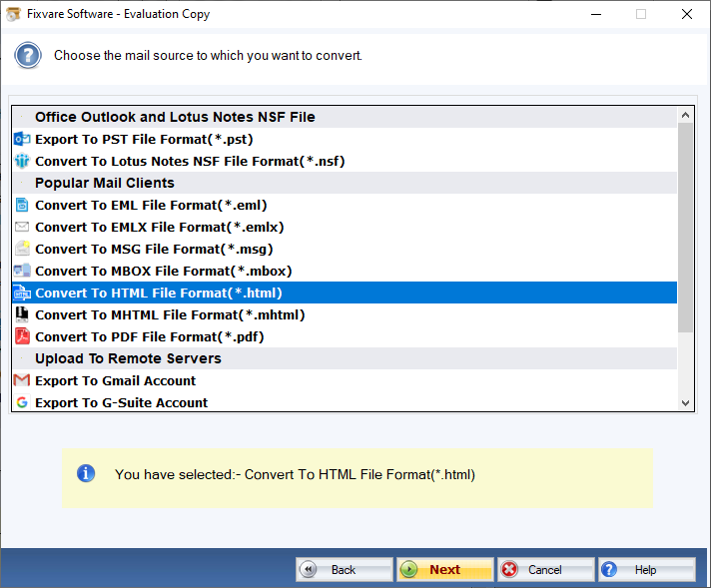Image resolution: width=711 pixels, height=588 pixels.
Task: Click the MSG file icon
Action: [x=22, y=249]
